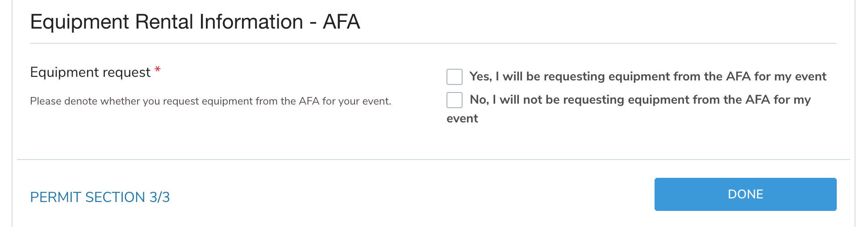Image resolution: width=868 pixels, height=227 pixels.
Task: Click the wrapped word 'event' under No option
Action: coord(462,118)
